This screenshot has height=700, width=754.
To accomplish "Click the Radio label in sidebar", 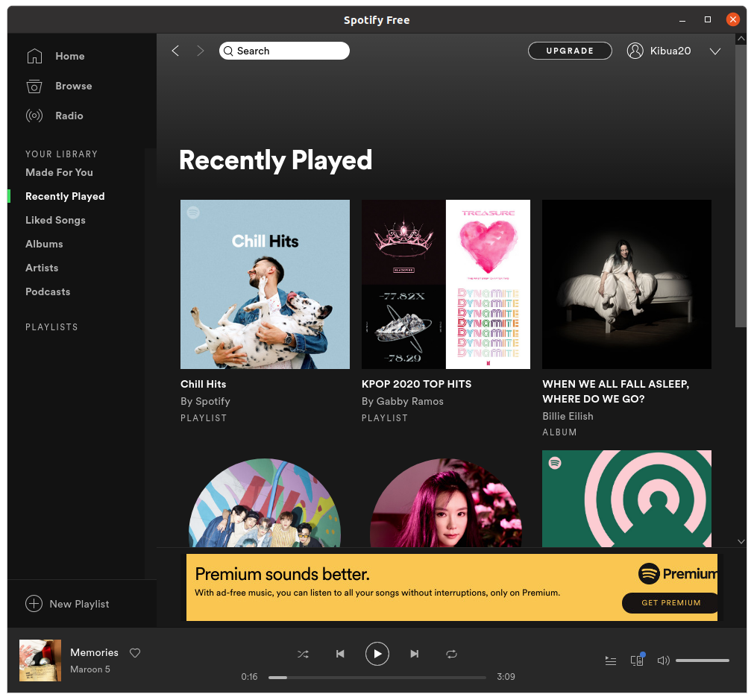I will [x=69, y=116].
